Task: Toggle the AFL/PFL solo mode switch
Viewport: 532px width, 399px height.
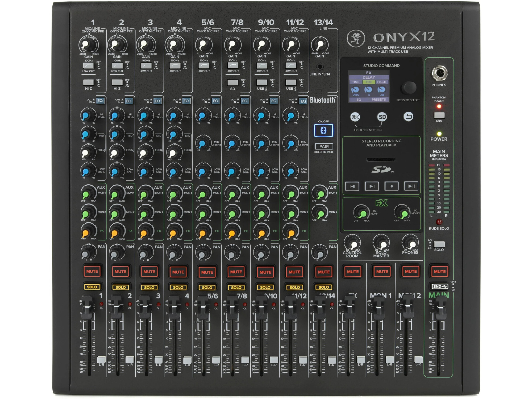Action: [439, 244]
